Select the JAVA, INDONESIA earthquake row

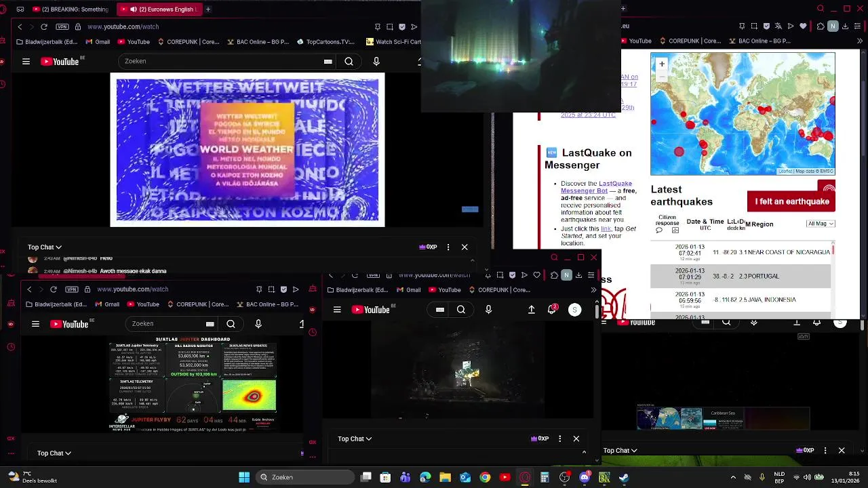click(x=741, y=299)
